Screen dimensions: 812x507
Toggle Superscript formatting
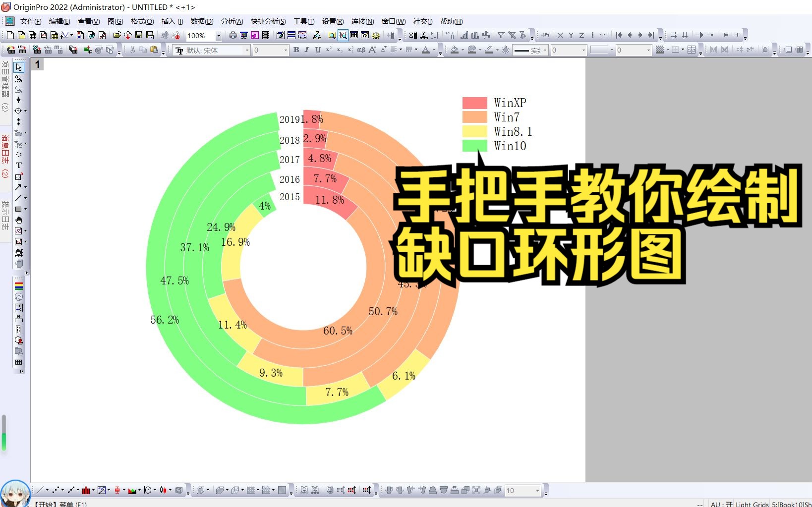click(329, 50)
